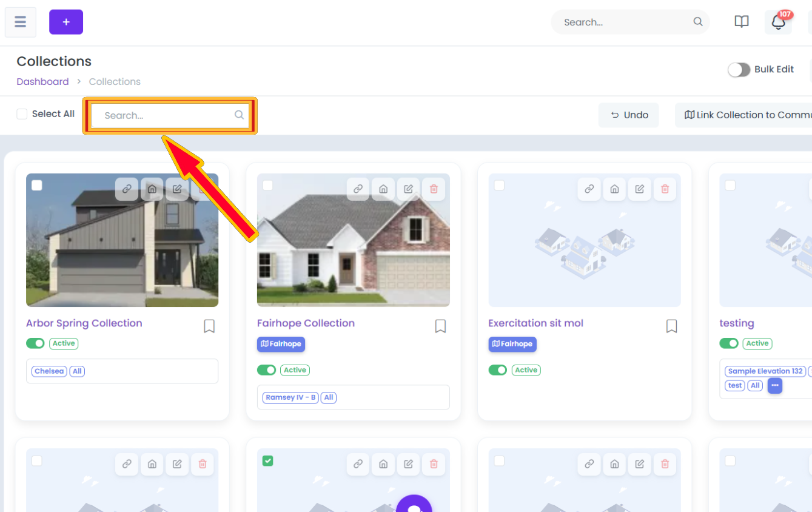Check the Select All checkbox
Viewport: 812px width, 512px height.
(22, 114)
